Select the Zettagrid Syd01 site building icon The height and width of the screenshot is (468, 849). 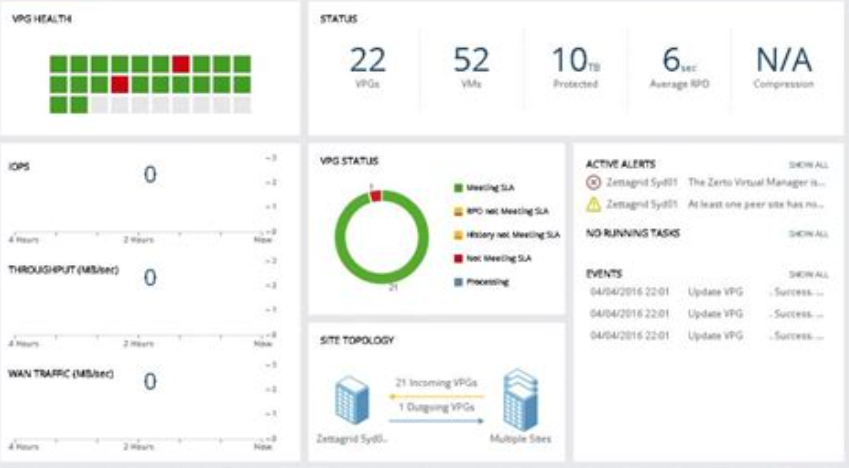(x=352, y=400)
